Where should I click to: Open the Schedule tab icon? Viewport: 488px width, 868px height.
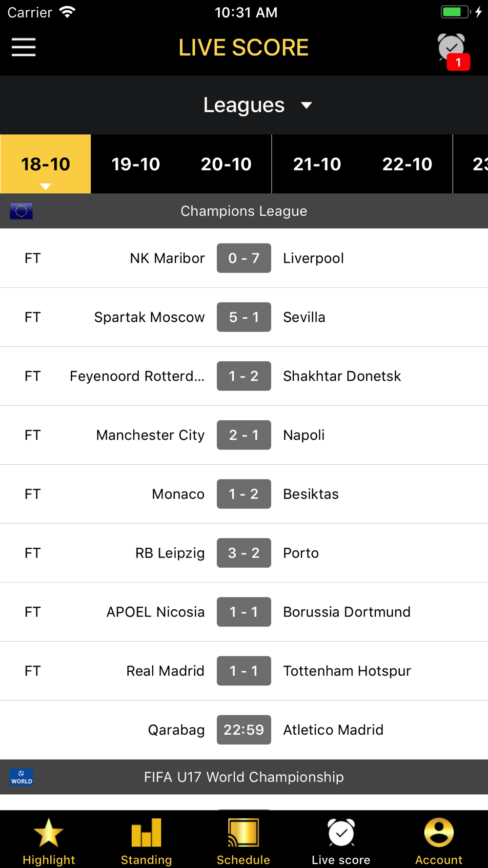[x=244, y=833]
